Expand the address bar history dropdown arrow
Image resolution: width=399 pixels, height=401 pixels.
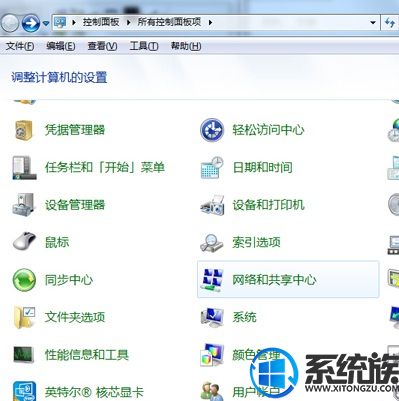click(x=373, y=23)
